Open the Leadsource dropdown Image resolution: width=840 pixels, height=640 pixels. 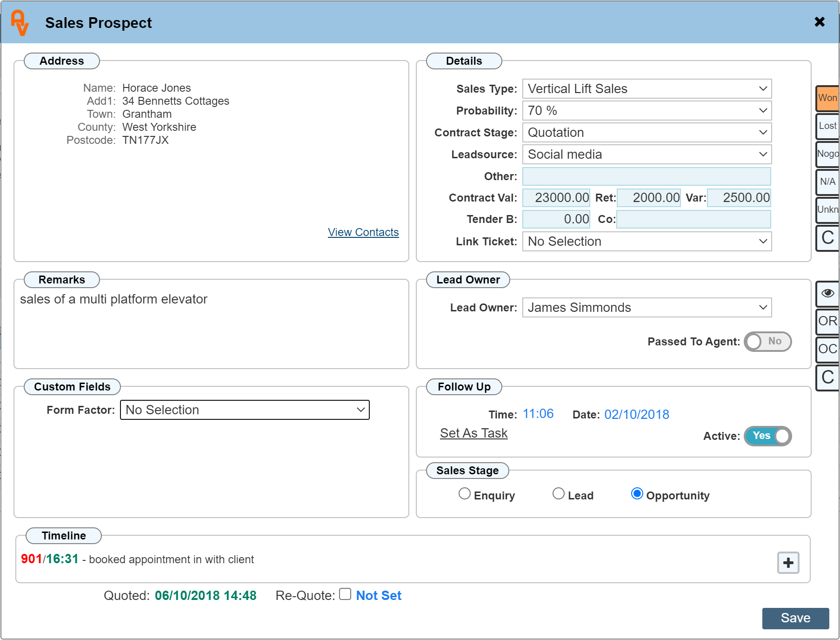pyautogui.click(x=647, y=154)
